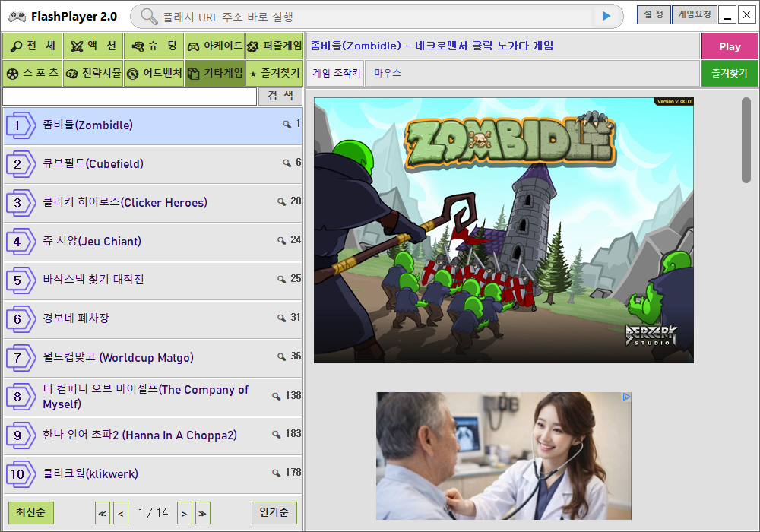Select the 기타게임 category tab

[215, 73]
